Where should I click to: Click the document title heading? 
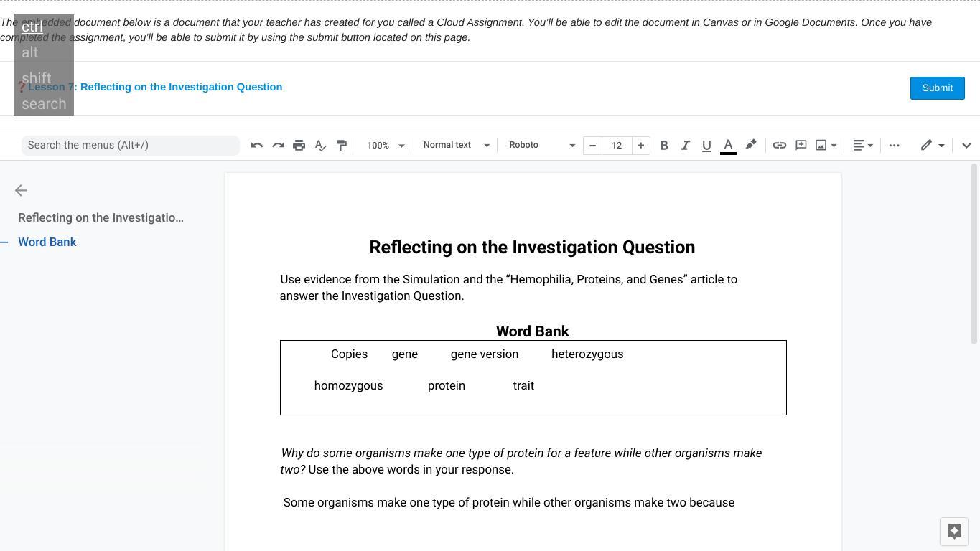(532, 247)
